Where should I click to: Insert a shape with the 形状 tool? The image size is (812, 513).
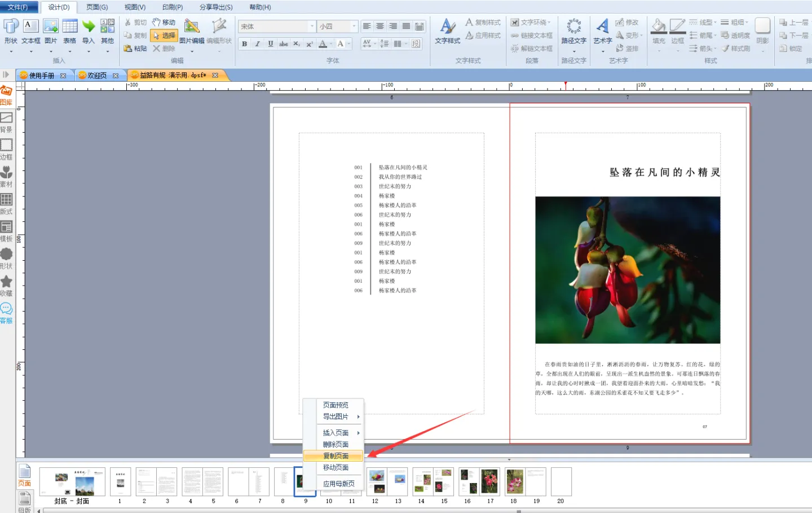point(11,31)
